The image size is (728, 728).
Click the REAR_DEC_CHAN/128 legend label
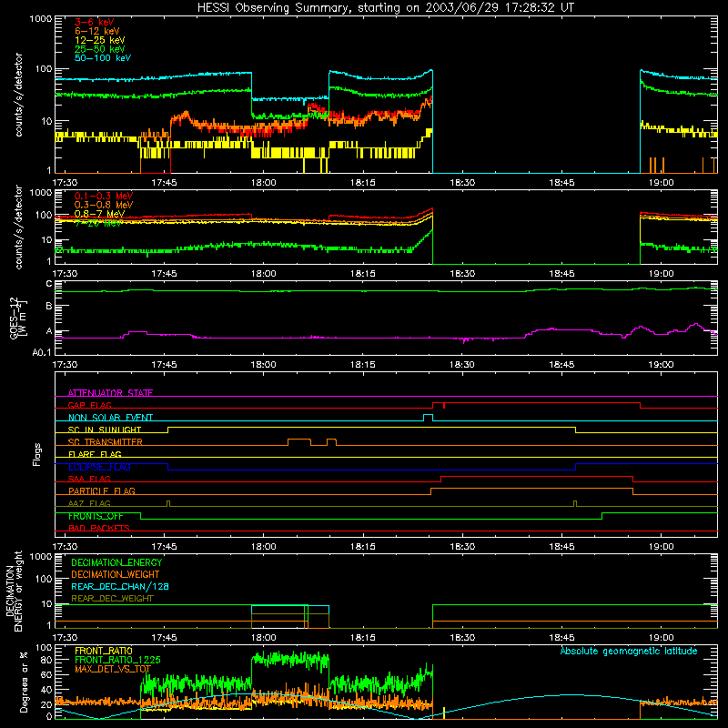pyautogui.click(x=120, y=587)
